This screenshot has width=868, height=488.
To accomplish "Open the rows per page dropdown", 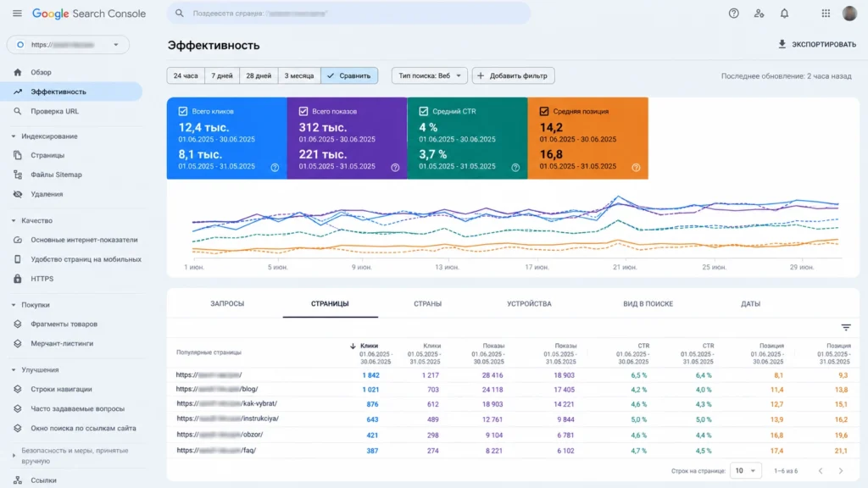I will tap(746, 471).
